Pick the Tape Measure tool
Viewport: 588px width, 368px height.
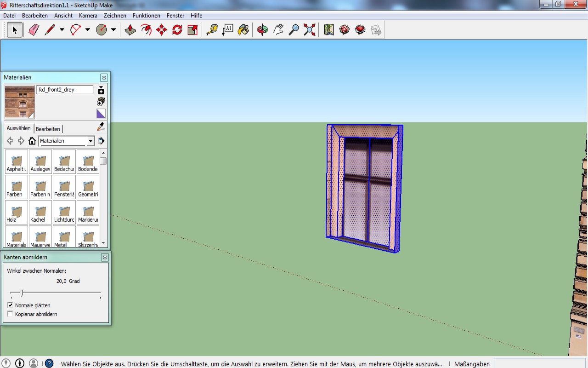click(x=212, y=30)
